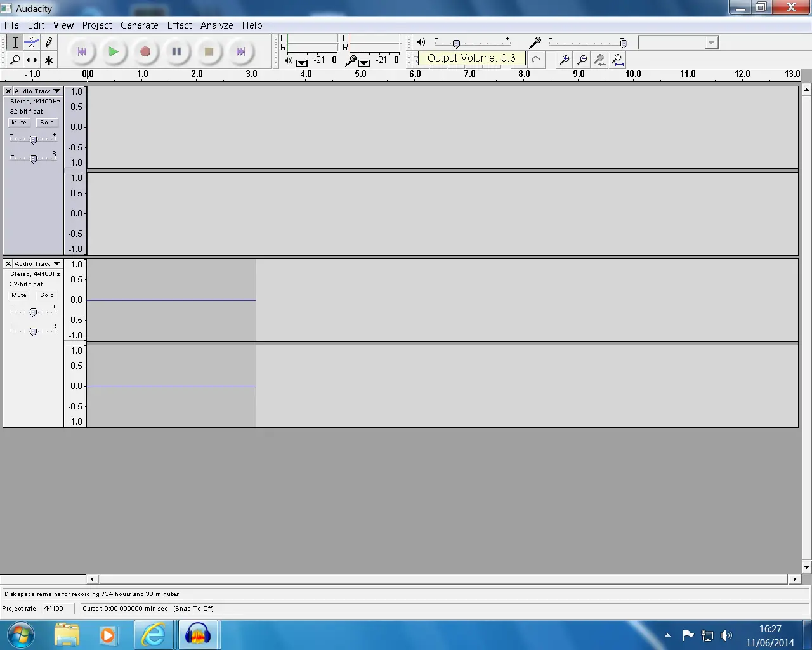Select the Zoom (magnifier) tool
The image size is (812, 650).
point(15,60)
